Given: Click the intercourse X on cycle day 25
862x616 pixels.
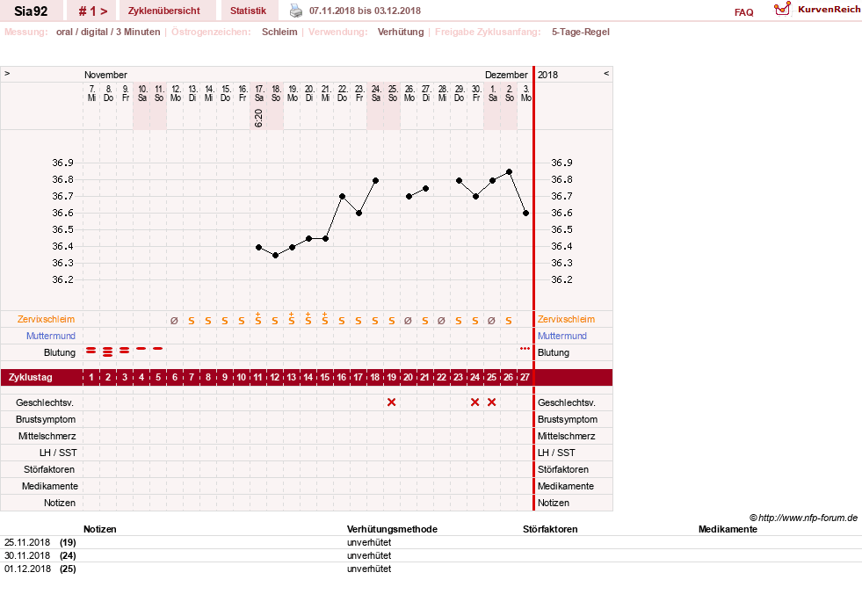Looking at the screenshot, I should pos(491,402).
